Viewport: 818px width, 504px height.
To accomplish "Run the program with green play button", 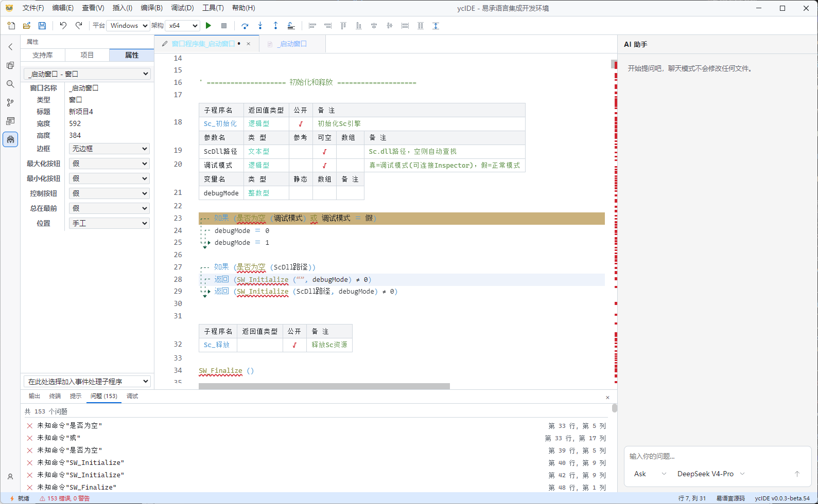I will click(x=208, y=26).
